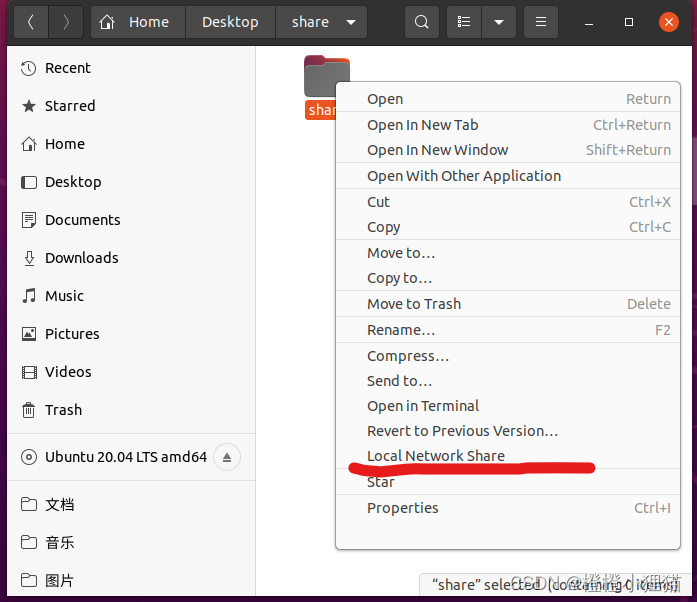697x602 pixels.
Task: Click the Downloads arrow icon
Action: tap(29, 258)
